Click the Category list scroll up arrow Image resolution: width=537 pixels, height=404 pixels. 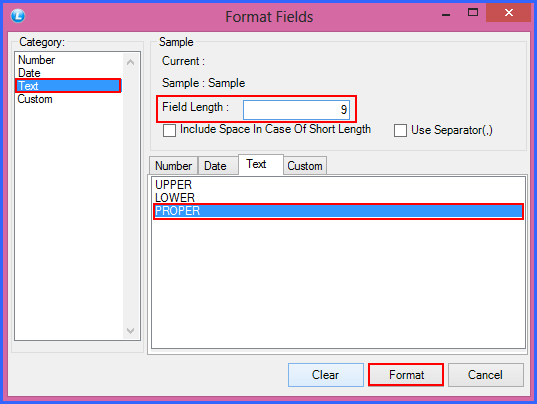(130, 62)
